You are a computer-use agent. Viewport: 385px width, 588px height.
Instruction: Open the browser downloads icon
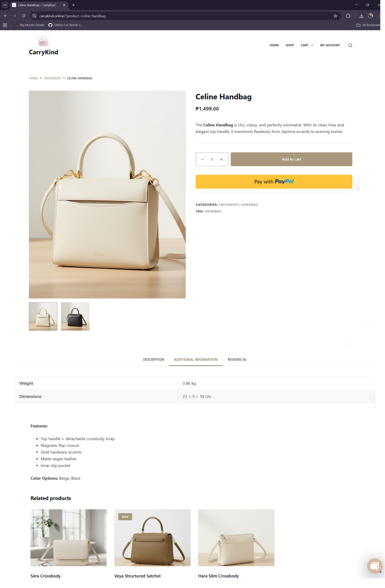[x=361, y=16]
